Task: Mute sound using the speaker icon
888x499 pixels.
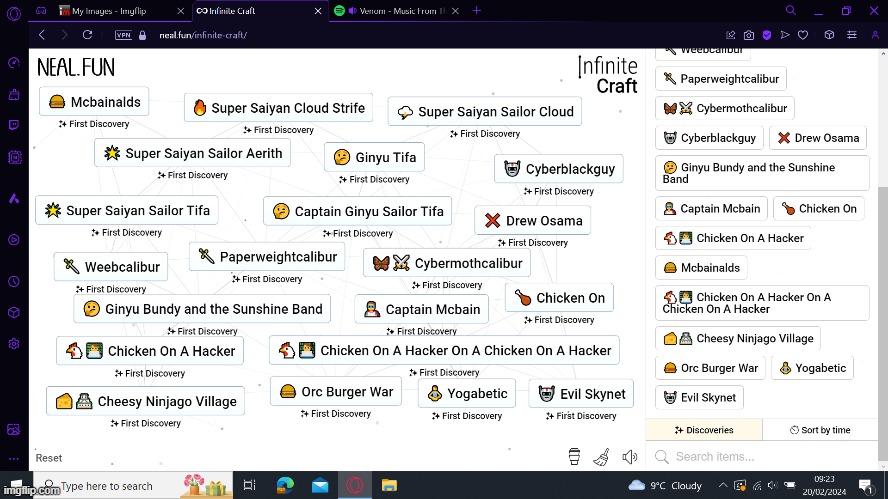Action: tap(630, 457)
